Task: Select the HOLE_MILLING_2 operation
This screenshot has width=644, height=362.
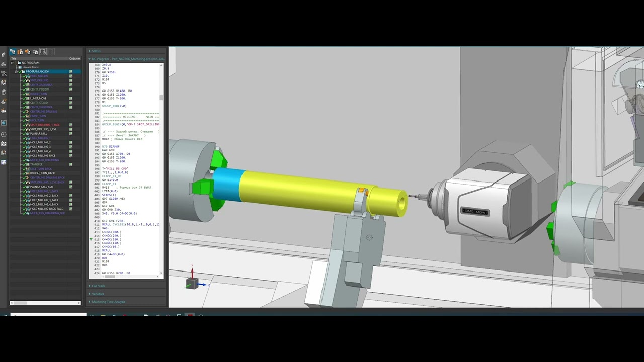Action: point(40,142)
